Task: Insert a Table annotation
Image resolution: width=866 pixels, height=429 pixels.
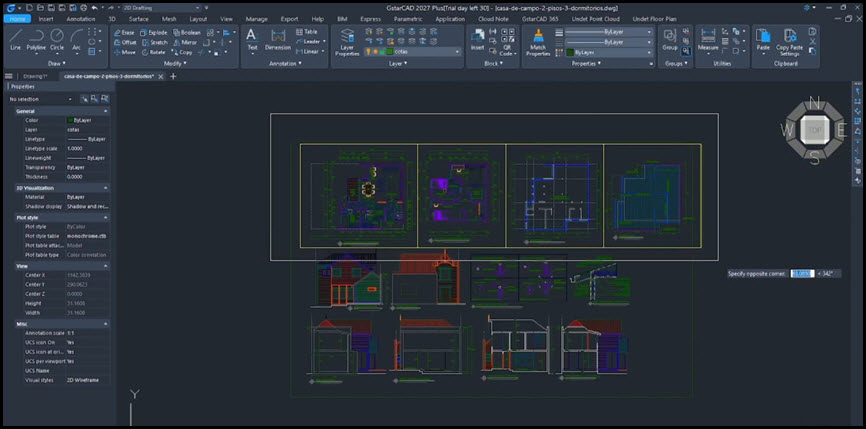Action: click(307, 31)
